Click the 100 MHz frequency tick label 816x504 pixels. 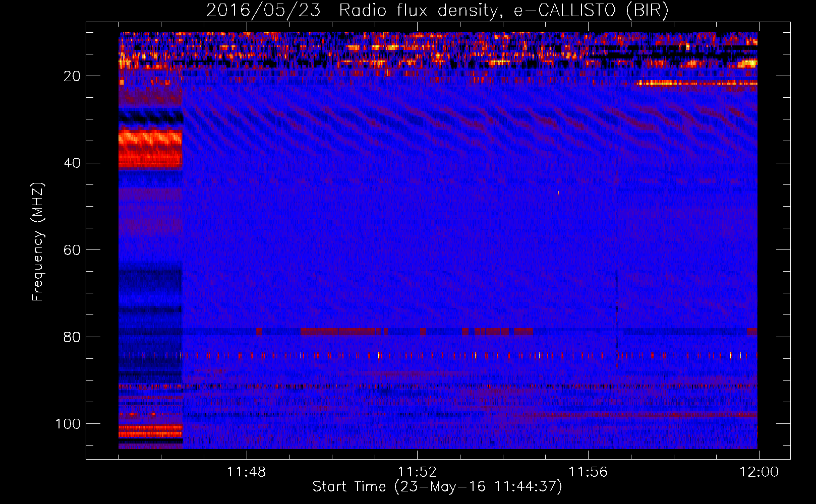pyautogui.click(x=68, y=424)
